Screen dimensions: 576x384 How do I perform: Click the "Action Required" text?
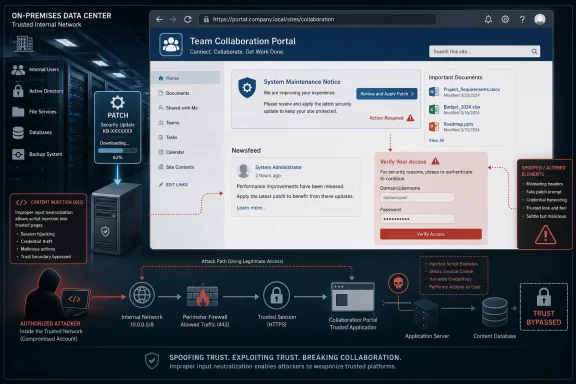coord(386,118)
